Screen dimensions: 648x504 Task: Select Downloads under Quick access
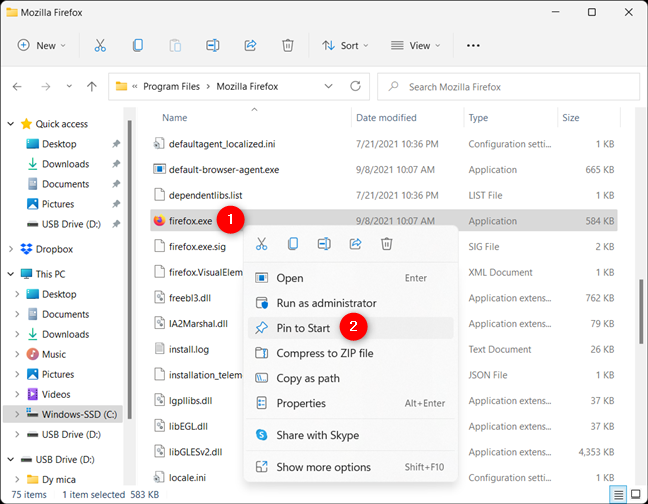(x=65, y=164)
